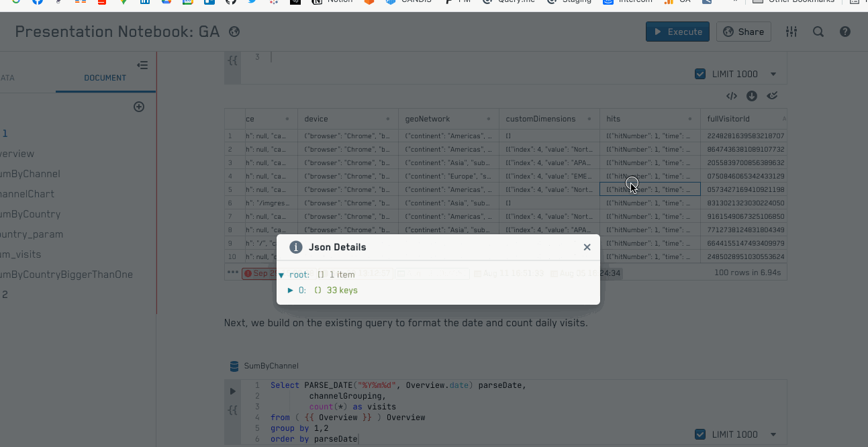The height and width of the screenshot is (447, 868).
Task: Click double-check icon above the table
Action: [773, 96]
